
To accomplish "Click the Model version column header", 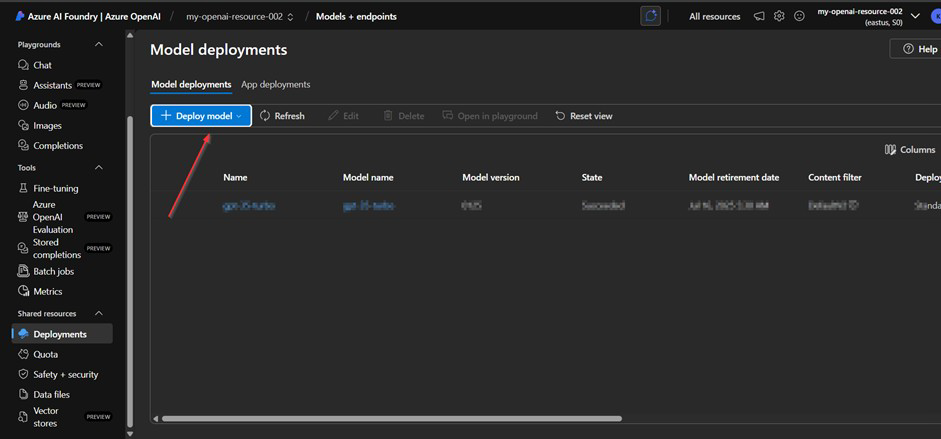I will 491,178.
